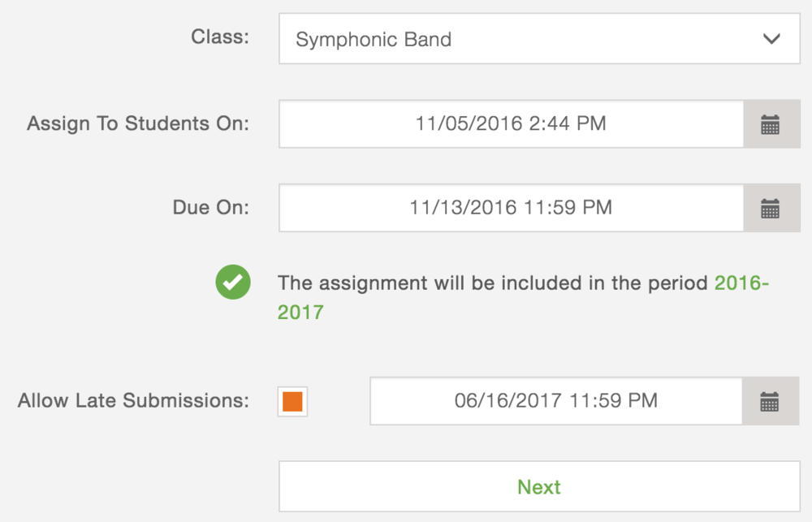The width and height of the screenshot is (812, 522).
Task: Open calendar picker for late submission deadline
Action: tap(771, 401)
